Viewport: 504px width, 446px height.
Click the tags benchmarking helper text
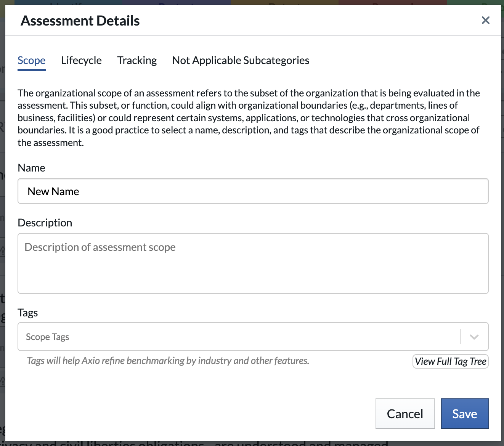coord(168,361)
